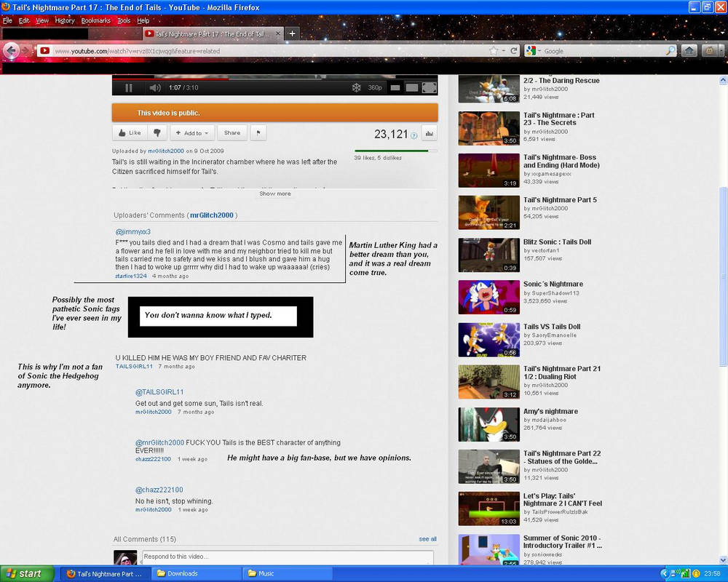Open vectorfan1 channel link

545,250
